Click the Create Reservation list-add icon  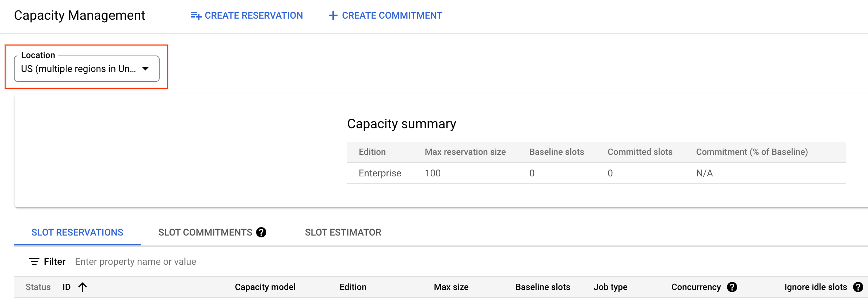click(195, 16)
